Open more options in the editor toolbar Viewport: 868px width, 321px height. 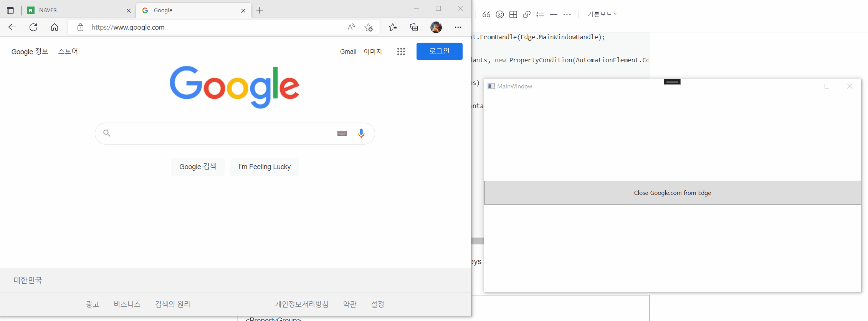pyautogui.click(x=567, y=14)
